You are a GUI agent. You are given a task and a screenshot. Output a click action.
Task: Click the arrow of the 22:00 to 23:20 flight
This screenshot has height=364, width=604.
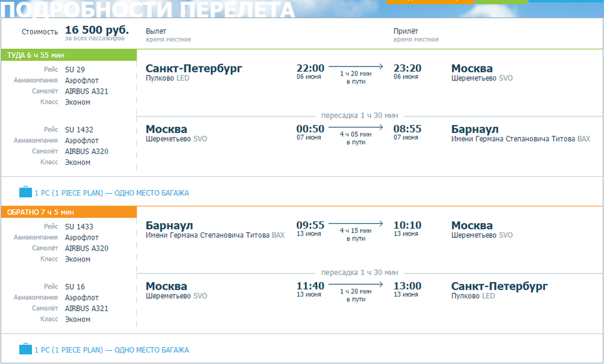(356, 66)
